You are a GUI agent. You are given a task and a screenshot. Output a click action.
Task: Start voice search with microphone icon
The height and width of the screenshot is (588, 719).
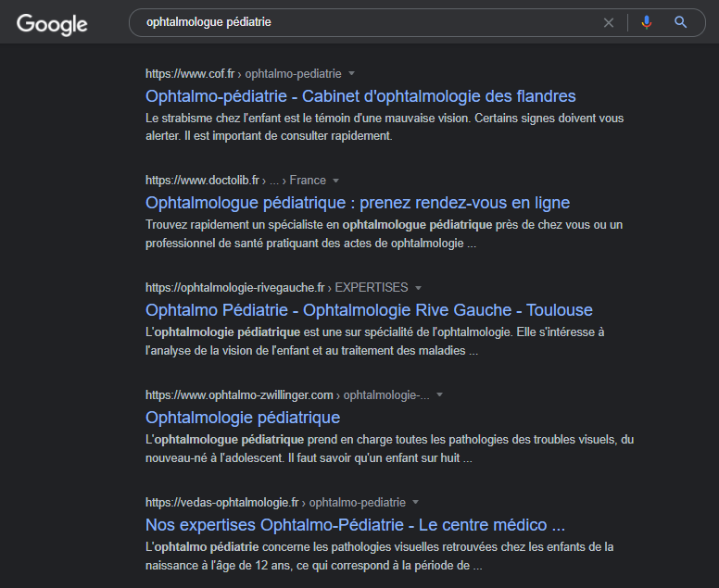pyautogui.click(x=646, y=22)
